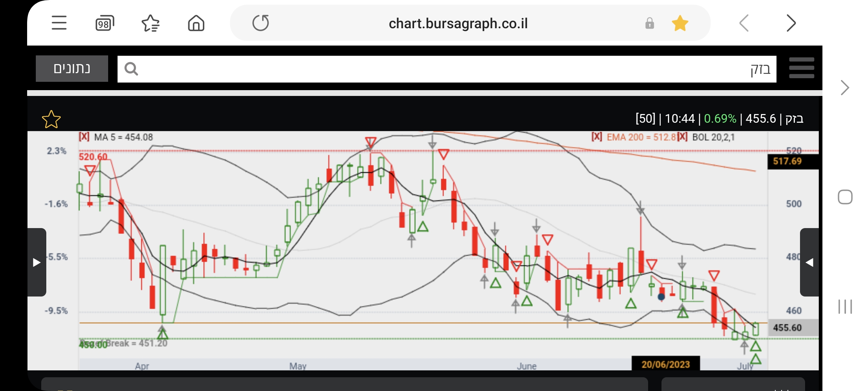Reload the page with refresh icon
868x391 pixels.
point(260,23)
